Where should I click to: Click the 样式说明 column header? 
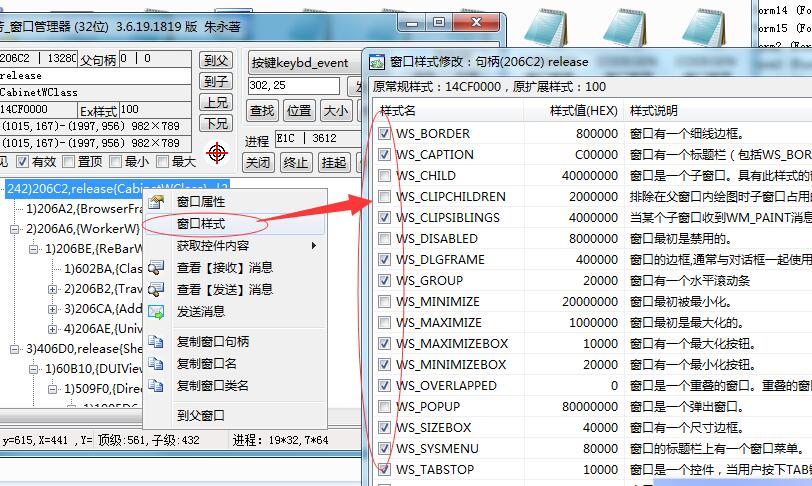coord(718,110)
